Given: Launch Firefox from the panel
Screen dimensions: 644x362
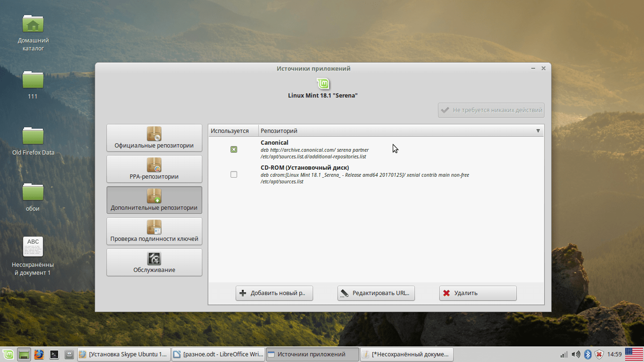Looking at the screenshot, I should [39, 354].
